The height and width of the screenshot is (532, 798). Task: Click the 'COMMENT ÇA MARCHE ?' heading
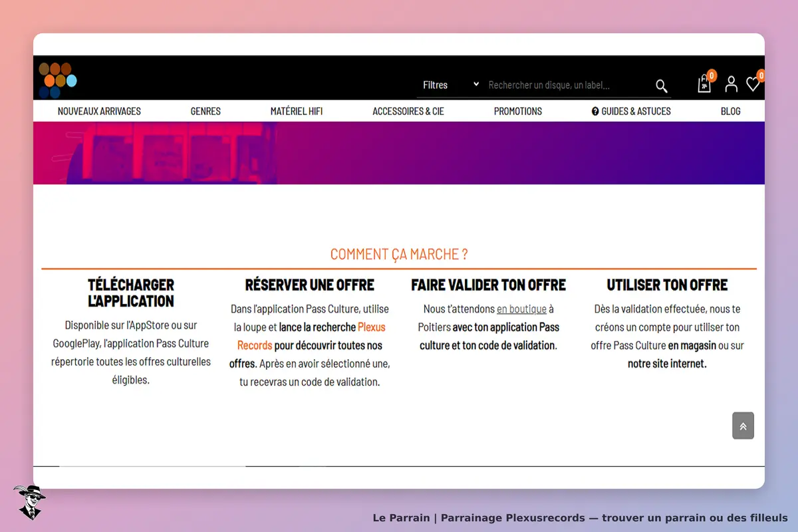tap(399, 254)
